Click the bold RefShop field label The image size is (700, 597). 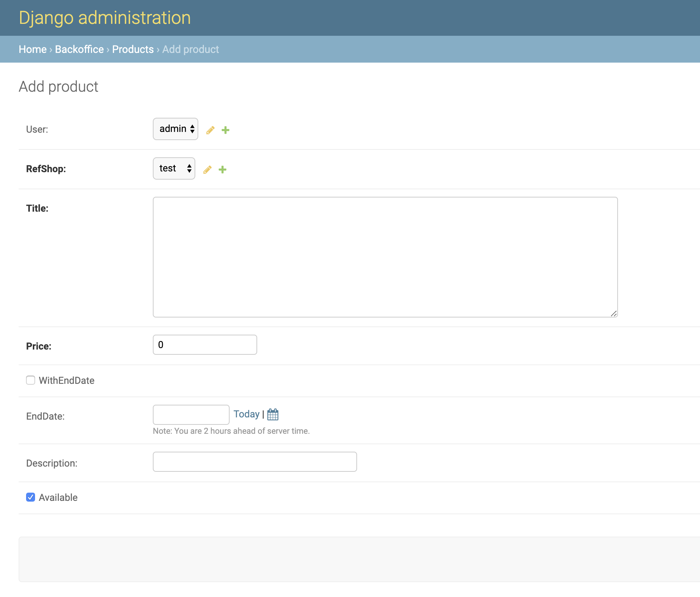[46, 169]
